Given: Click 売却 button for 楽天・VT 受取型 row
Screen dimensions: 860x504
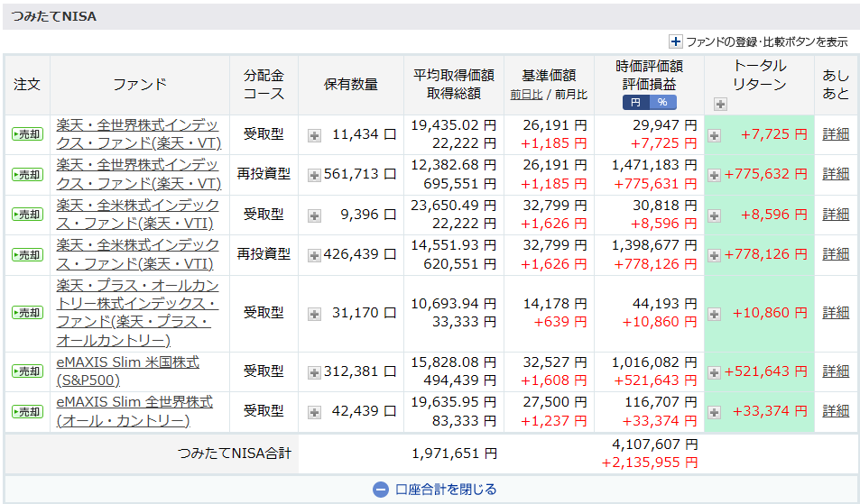Looking at the screenshot, I should pos(27,134).
